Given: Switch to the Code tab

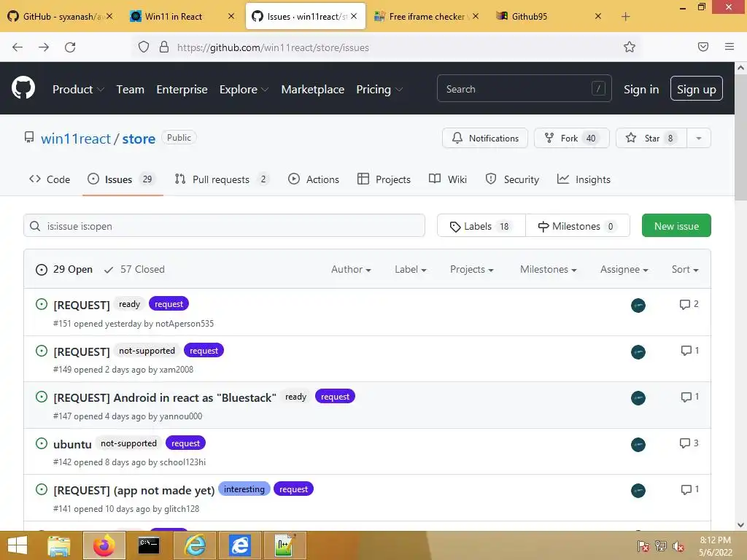Looking at the screenshot, I should 50,179.
